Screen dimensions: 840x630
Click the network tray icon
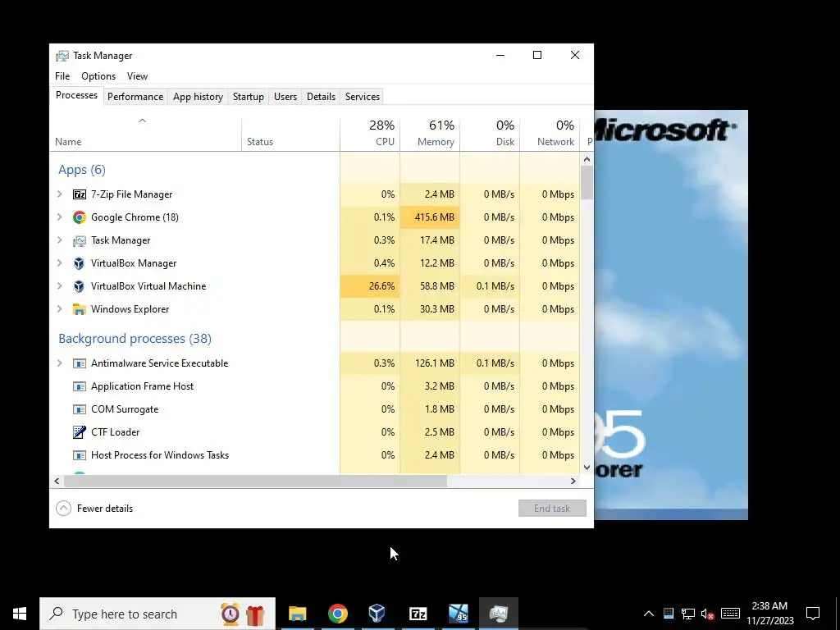click(688, 614)
